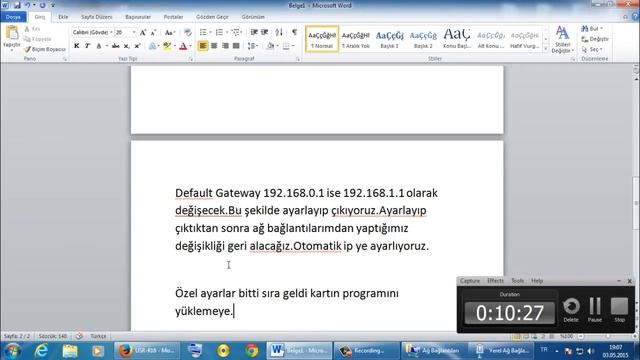Click Format Painter (Biçim Boyacısı)
640x360 pixels.
45,49
